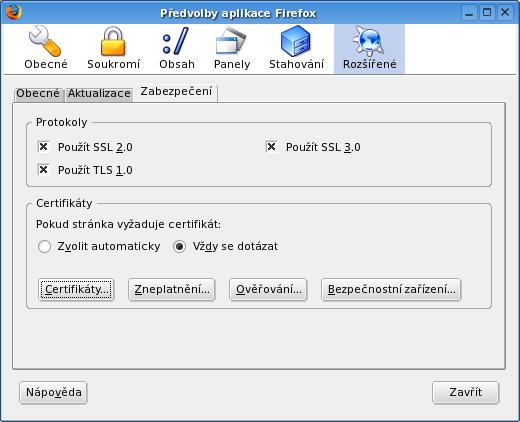Click the Nápověda help button

tap(53, 392)
